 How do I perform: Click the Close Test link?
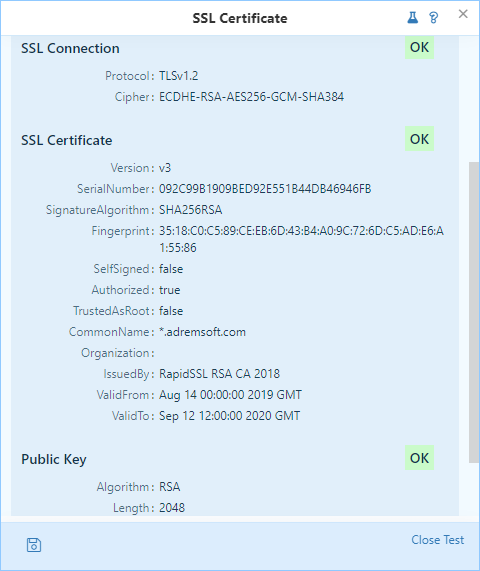tap(437, 540)
